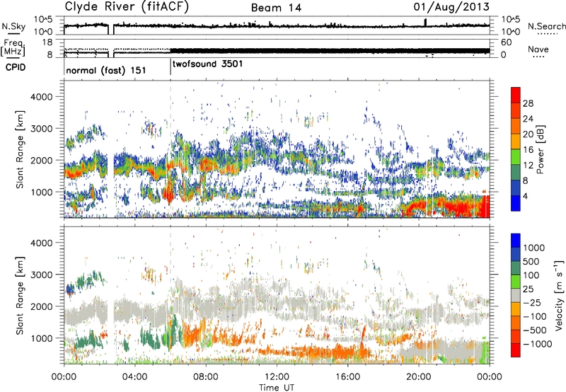Click the '18' tick on the frequency axis

point(47,42)
